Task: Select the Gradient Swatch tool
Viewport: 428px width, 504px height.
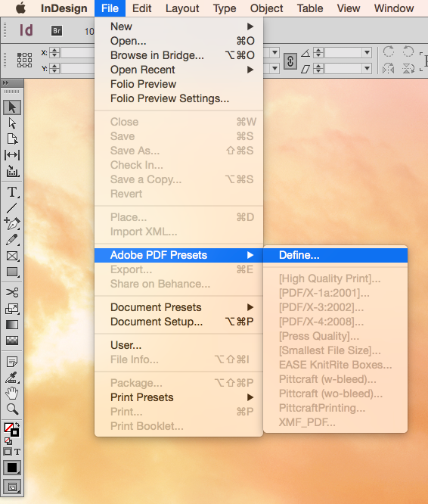Action: point(12,325)
